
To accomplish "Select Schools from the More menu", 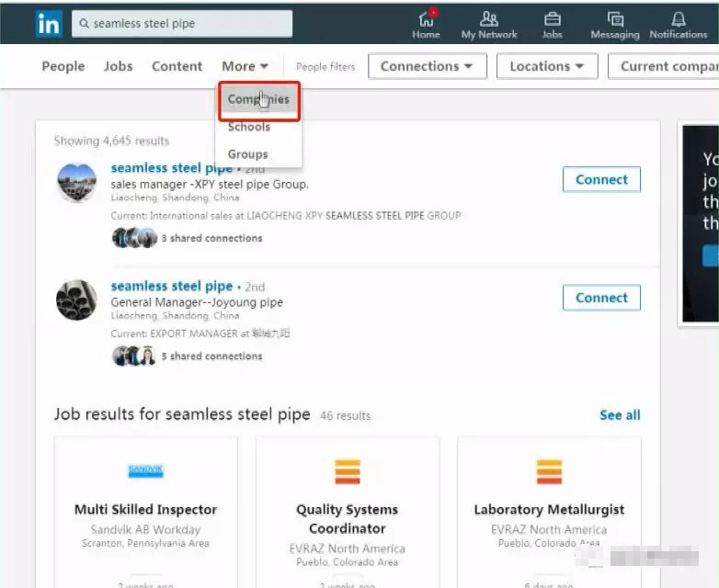I will [x=249, y=127].
